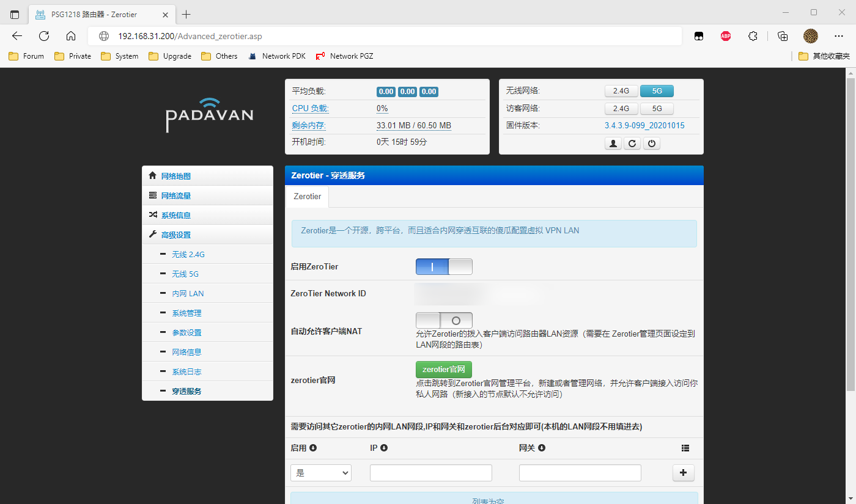Open the firmware version 3.4.3.9-099 link

pos(644,126)
